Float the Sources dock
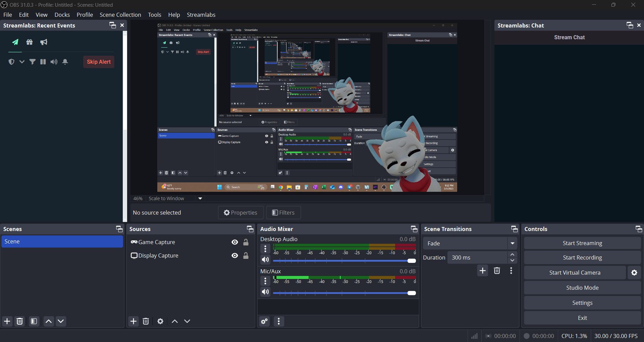Screen dimensions: 644x342 point(250,229)
